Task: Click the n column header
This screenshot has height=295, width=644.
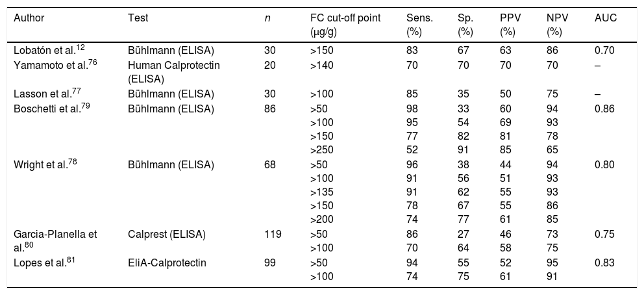Action: click(267, 19)
